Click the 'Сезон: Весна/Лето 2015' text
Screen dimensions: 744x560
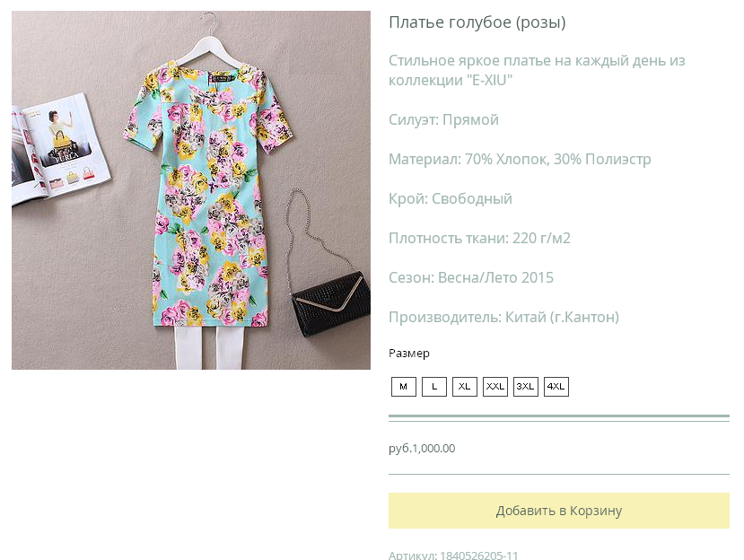coord(470,278)
